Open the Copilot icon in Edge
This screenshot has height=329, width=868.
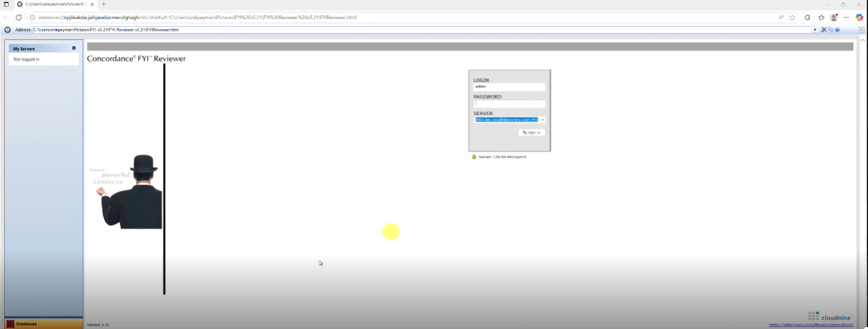(x=859, y=18)
